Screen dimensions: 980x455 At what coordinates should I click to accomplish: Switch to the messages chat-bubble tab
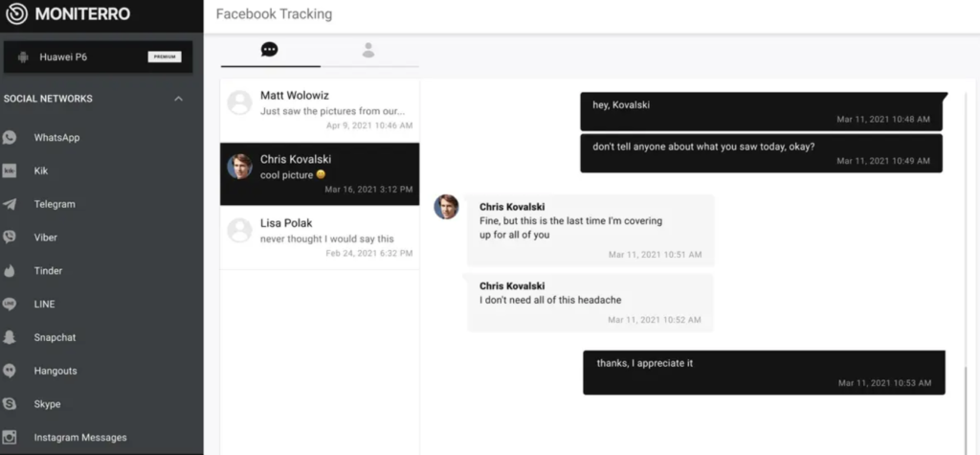(x=269, y=50)
